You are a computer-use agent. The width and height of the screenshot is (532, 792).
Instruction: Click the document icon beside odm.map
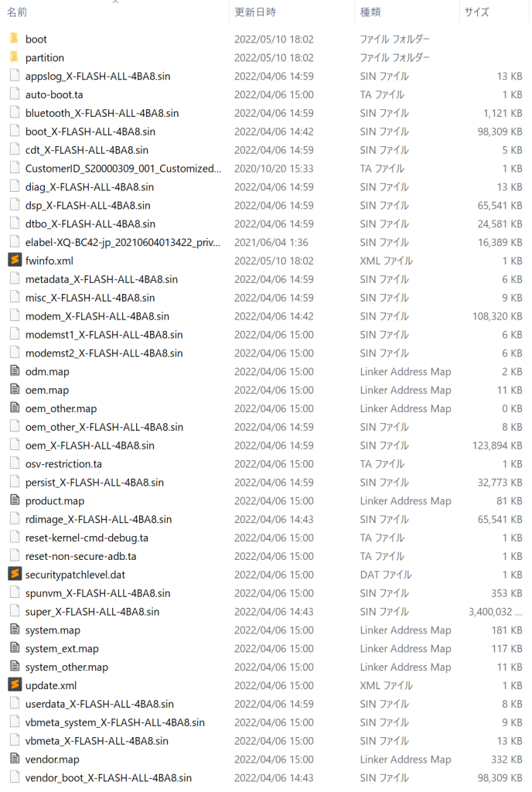pyautogui.click(x=15, y=370)
